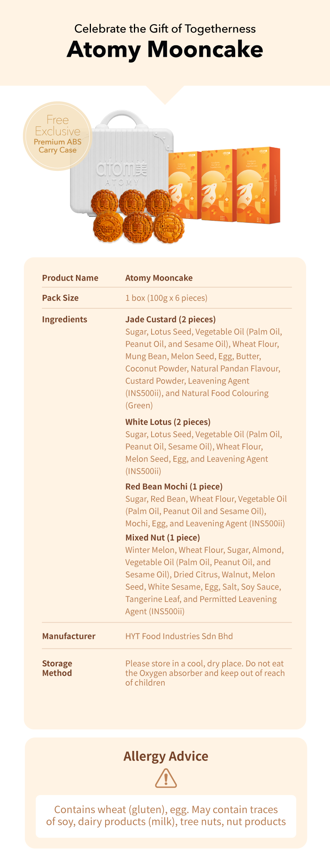330x868 pixels.
Task: Click the Contains wheat (gluten) advice box
Action: tap(166, 816)
